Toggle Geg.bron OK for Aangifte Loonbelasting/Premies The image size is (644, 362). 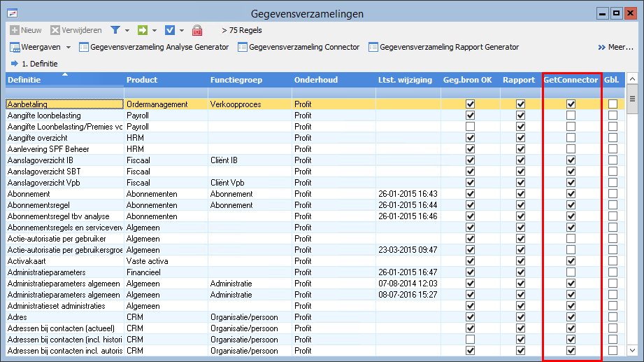471,126
